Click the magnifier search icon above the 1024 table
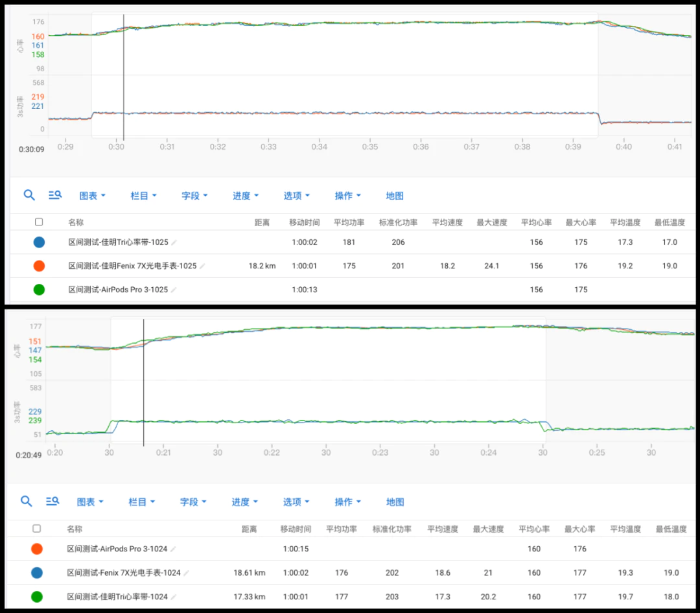This screenshot has height=613, width=700. pyautogui.click(x=27, y=502)
